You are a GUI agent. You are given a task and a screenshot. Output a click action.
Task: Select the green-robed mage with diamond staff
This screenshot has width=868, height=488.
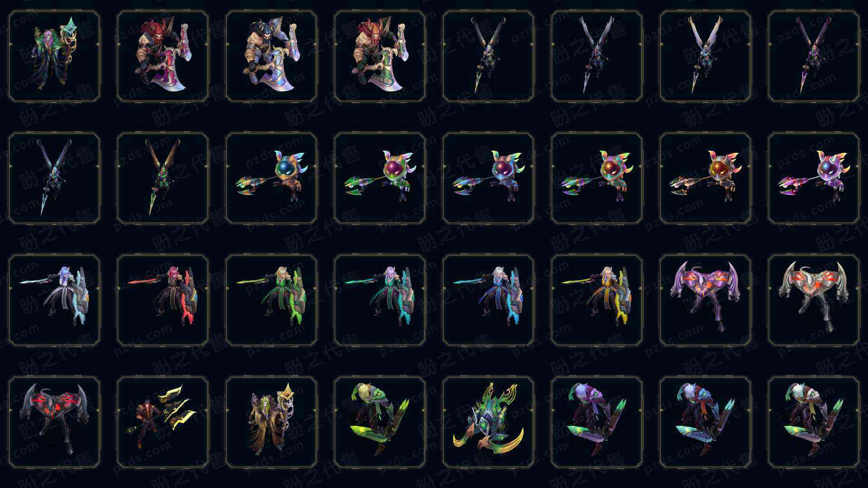54,56
